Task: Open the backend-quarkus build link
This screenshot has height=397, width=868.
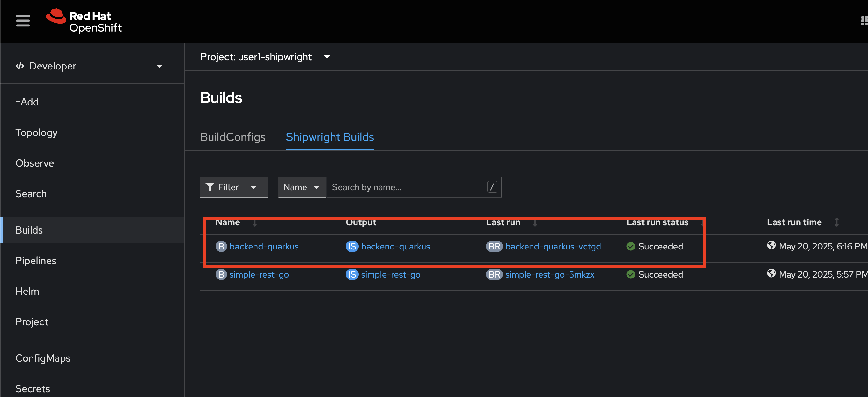Action: (264, 247)
